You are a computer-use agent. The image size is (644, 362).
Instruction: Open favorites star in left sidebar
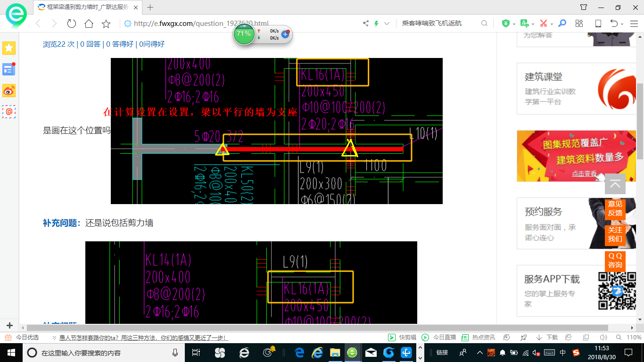[x=9, y=48]
